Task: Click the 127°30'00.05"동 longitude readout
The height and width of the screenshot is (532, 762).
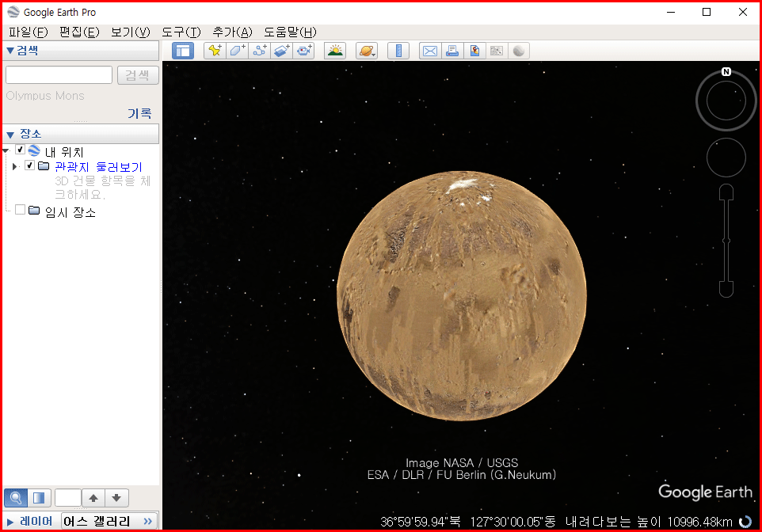Action: 512,522
